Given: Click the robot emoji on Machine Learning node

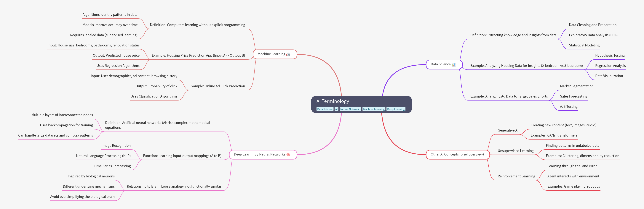Looking at the screenshot, I should [x=288, y=54].
